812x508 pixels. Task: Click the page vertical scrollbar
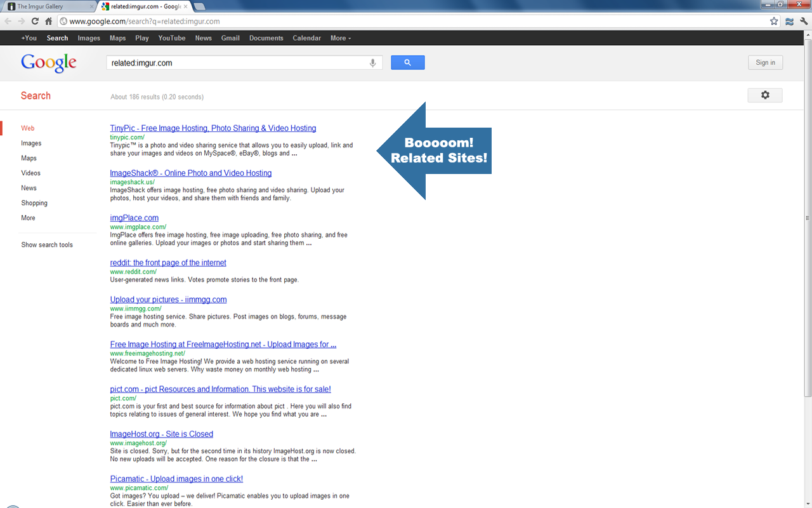pyautogui.click(x=808, y=218)
